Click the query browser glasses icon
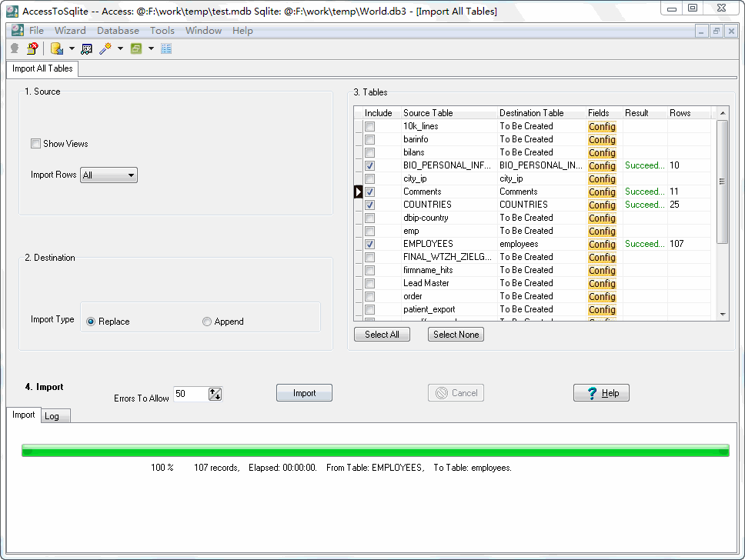Image resolution: width=745 pixels, height=560 pixels. tap(86, 48)
